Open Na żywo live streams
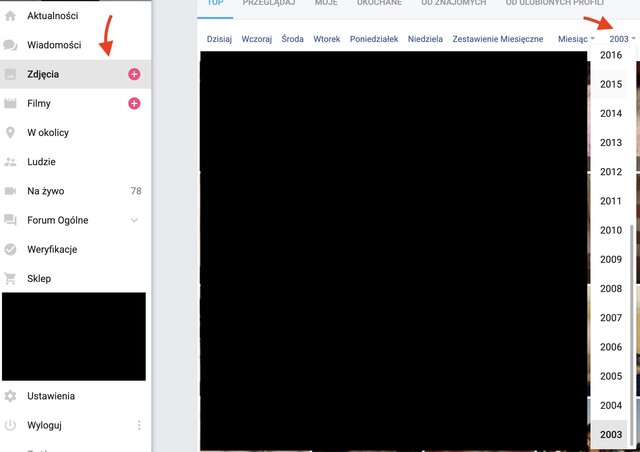Viewport: 640px width, 452px height. pyautogui.click(x=46, y=191)
